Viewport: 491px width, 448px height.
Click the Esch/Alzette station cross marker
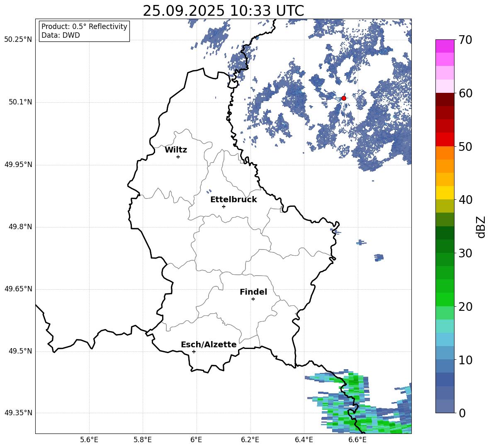click(194, 351)
